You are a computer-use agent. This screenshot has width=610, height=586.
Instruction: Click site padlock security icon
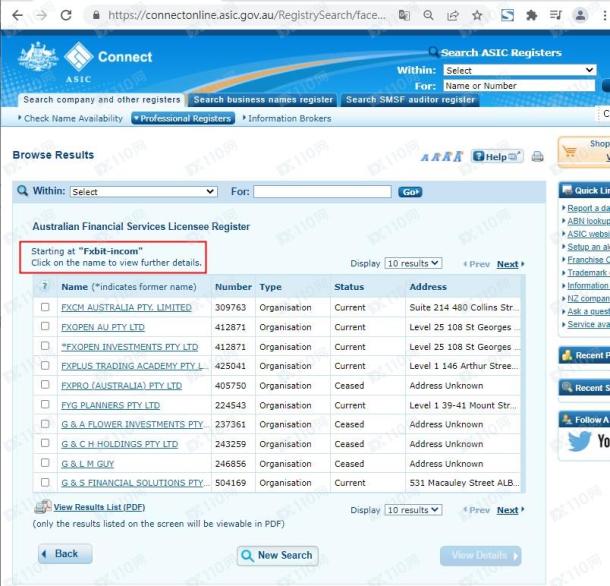point(96,16)
